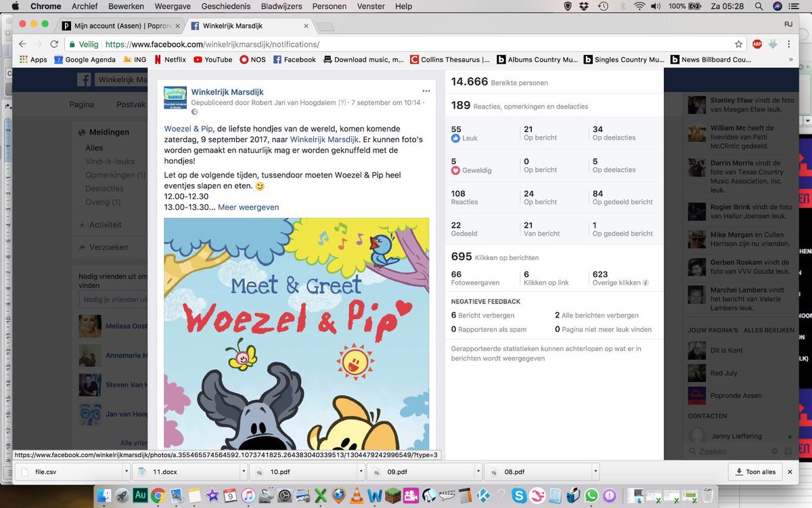Open WhatsApp from the Dock

[591, 496]
